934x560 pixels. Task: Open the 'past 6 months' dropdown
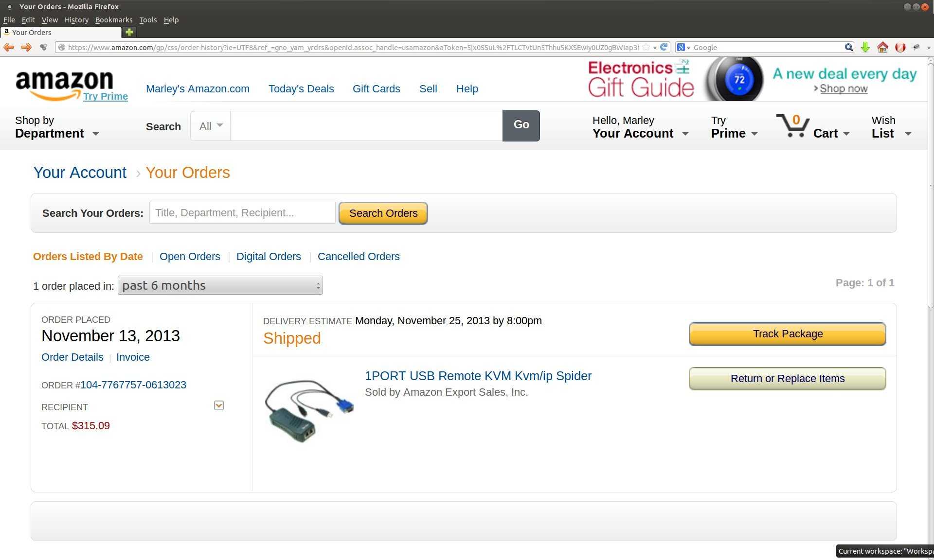click(220, 285)
